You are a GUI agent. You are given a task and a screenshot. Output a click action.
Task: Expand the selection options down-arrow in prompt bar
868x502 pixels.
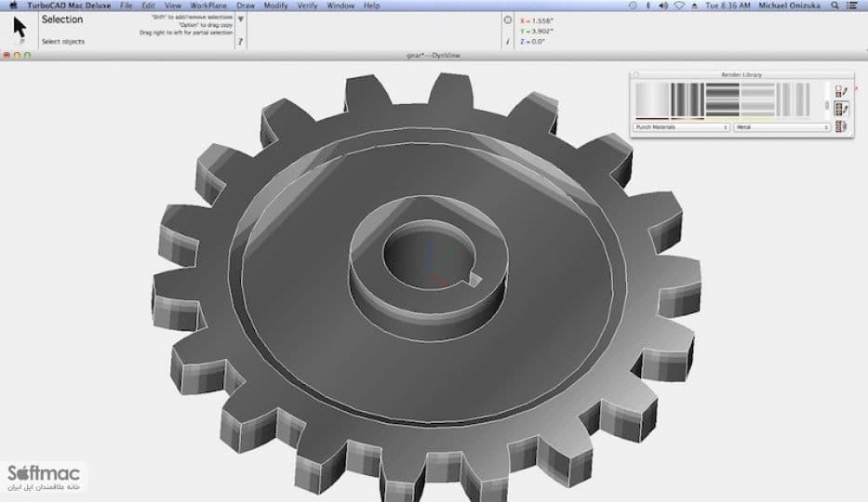(241, 19)
